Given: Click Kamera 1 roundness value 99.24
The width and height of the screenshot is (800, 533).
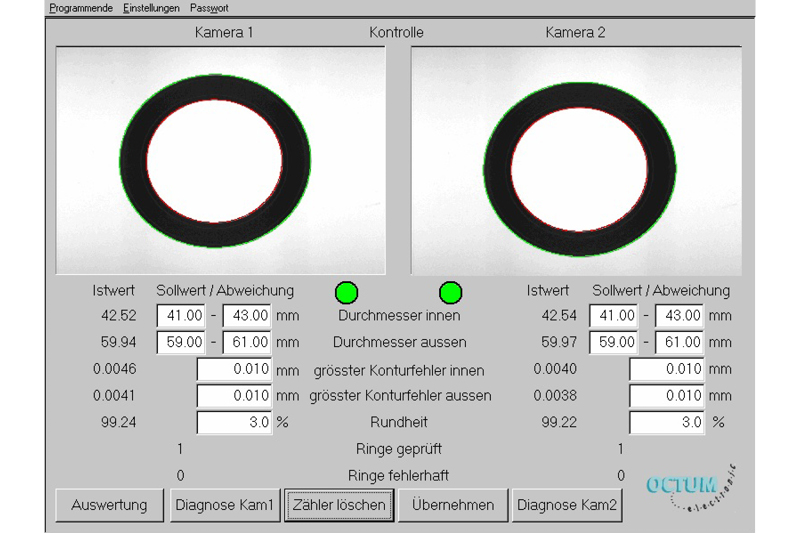Looking at the screenshot, I should pyautogui.click(x=118, y=422).
